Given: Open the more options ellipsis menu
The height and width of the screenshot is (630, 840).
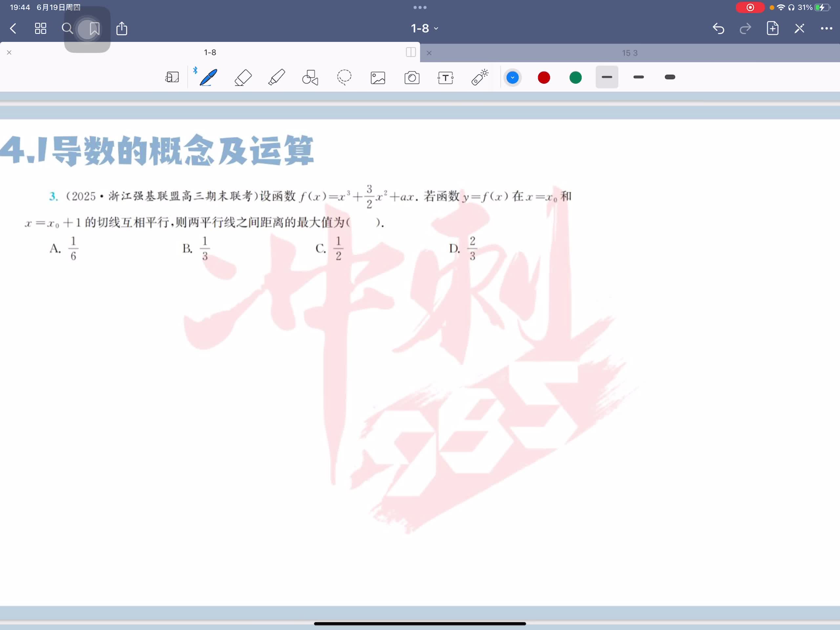Looking at the screenshot, I should point(826,29).
